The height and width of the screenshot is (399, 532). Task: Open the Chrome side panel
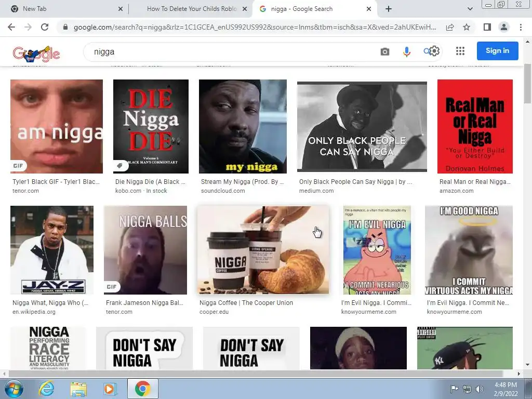pos(487,27)
